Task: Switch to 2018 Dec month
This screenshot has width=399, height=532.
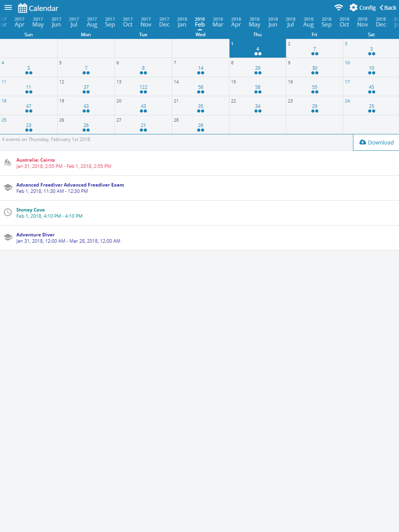Action: pos(381,22)
